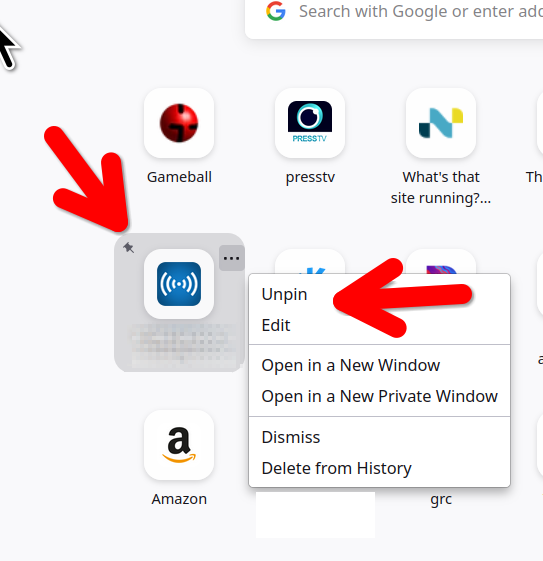Image resolution: width=543 pixels, height=561 pixels.
Task: Click the Amazon label text
Action: (x=179, y=499)
